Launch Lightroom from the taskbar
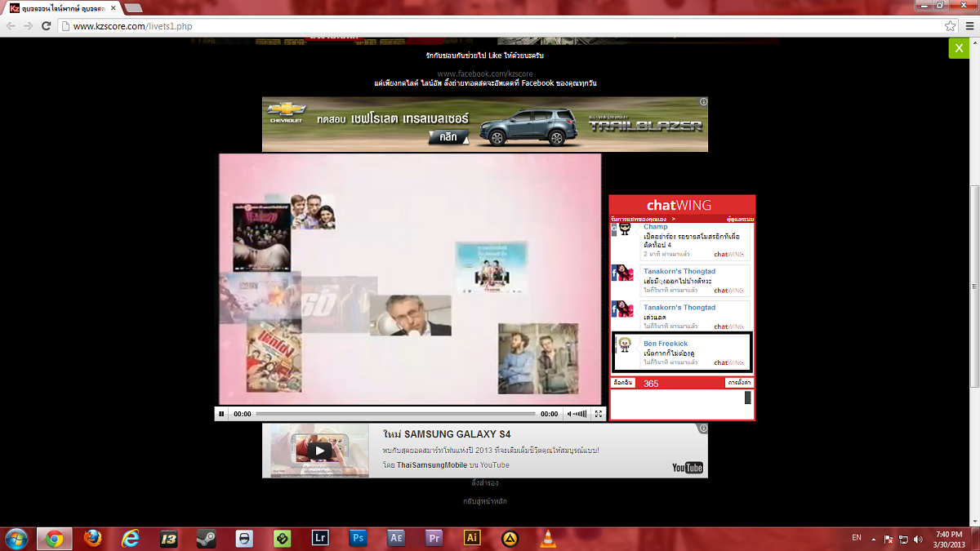The image size is (980, 551). point(319,539)
